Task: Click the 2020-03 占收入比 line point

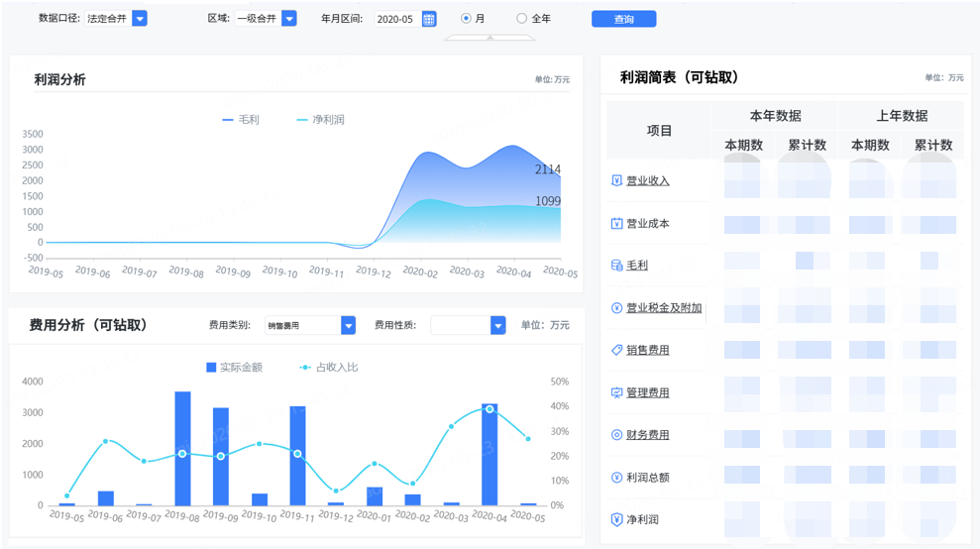Action: [451, 426]
